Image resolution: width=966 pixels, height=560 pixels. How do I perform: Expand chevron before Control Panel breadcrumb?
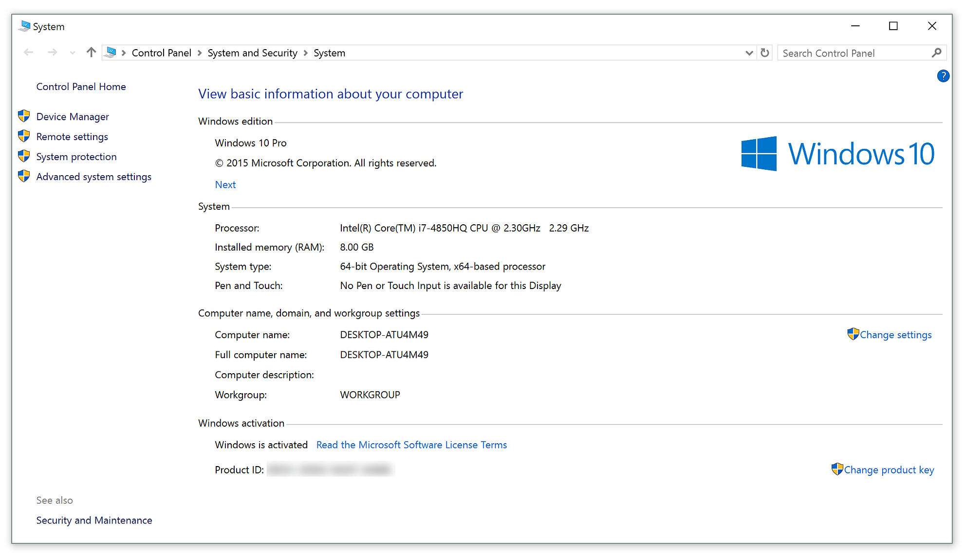[124, 53]
